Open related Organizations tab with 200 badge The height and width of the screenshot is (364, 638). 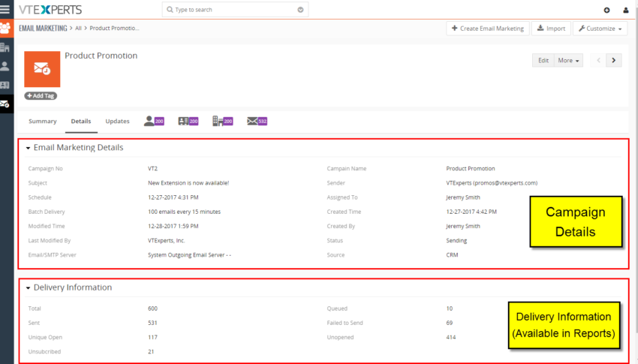[x=223, y=121]
